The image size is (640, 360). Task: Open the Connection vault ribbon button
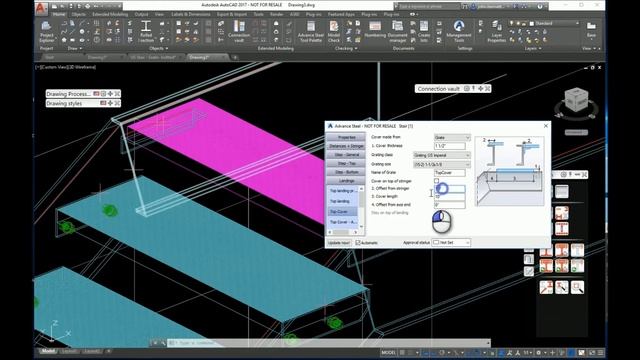tap(239, 32)
